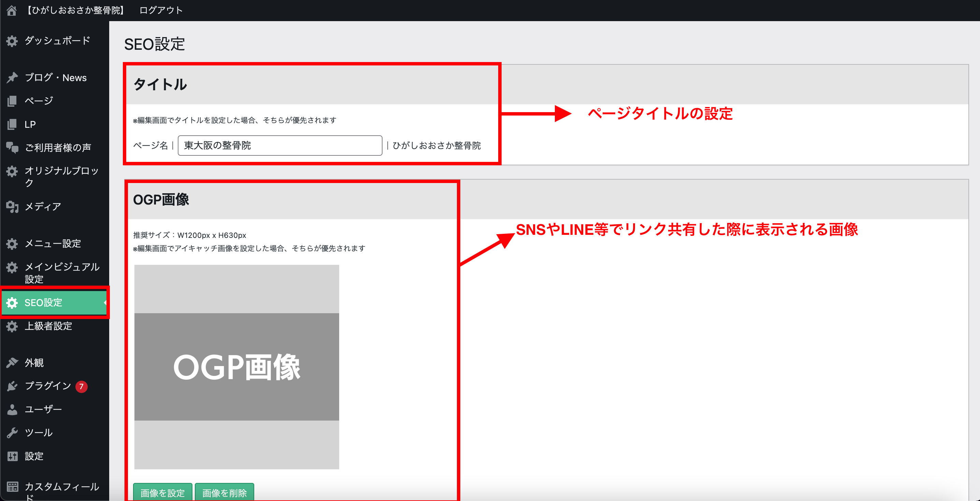Viewport: 980px width, 501px height.
Task: Open the LP menu item
Action: (30, 124)
